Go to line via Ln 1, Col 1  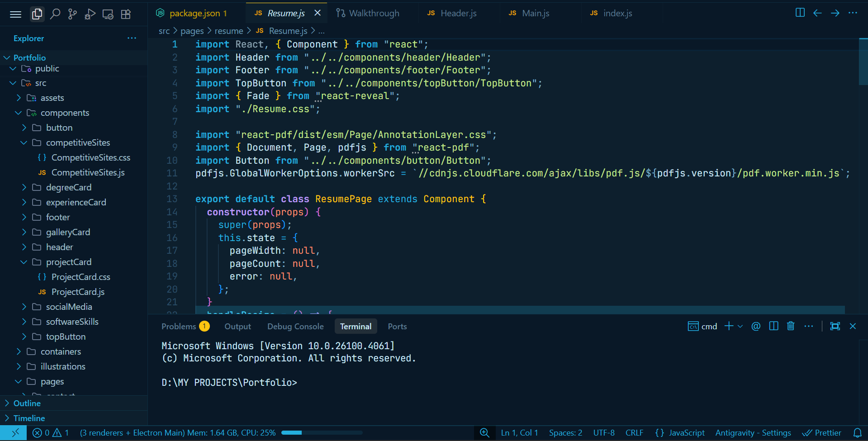519,433
